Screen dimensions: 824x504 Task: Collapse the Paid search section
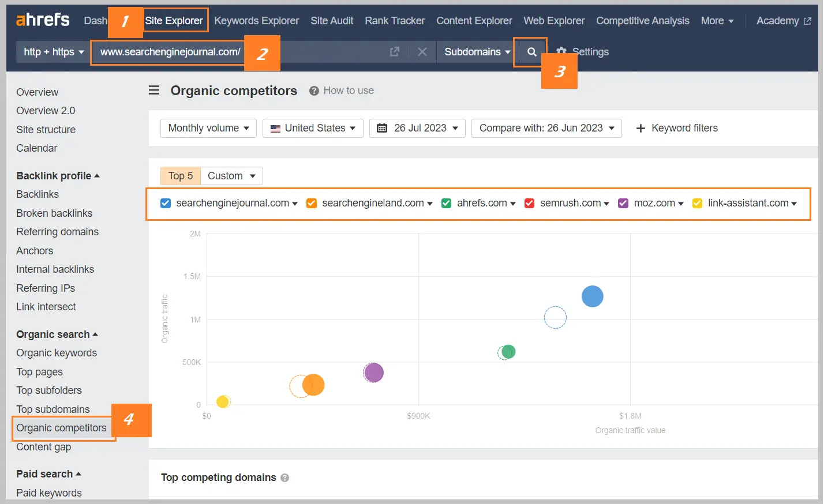pyautogui.click(x=48, y=474)
